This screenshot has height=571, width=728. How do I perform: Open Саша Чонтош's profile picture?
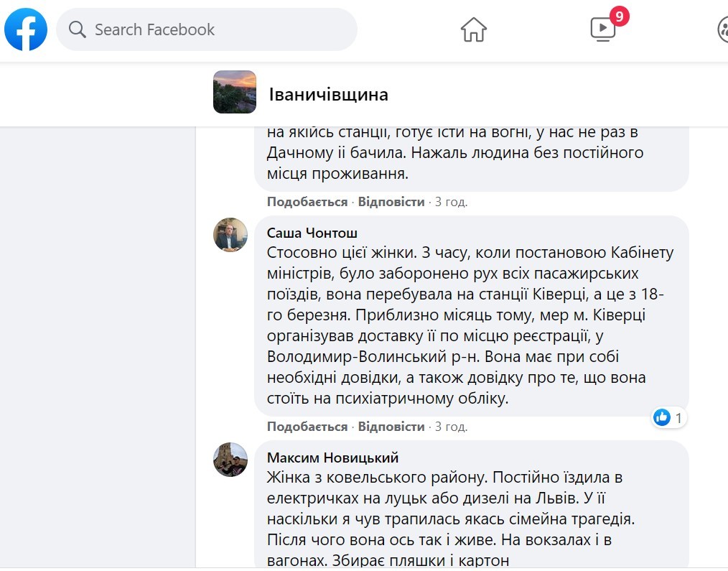(x=230, y=235)
